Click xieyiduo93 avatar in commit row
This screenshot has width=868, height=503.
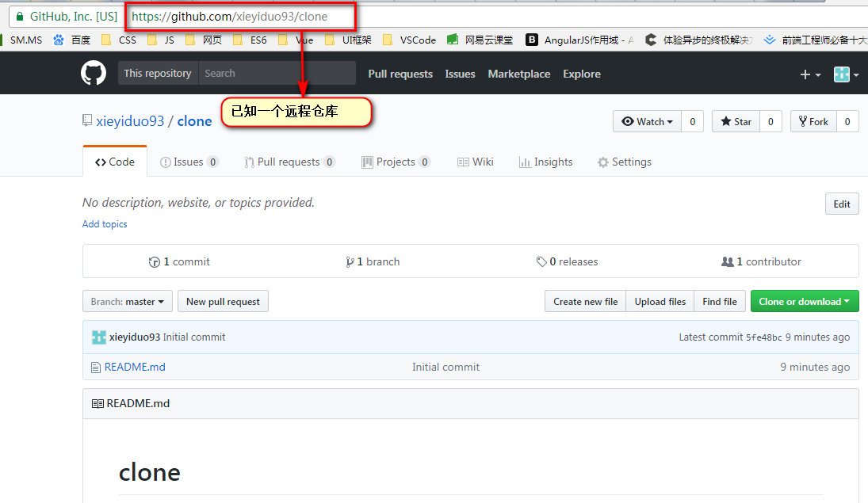[98, 337]
